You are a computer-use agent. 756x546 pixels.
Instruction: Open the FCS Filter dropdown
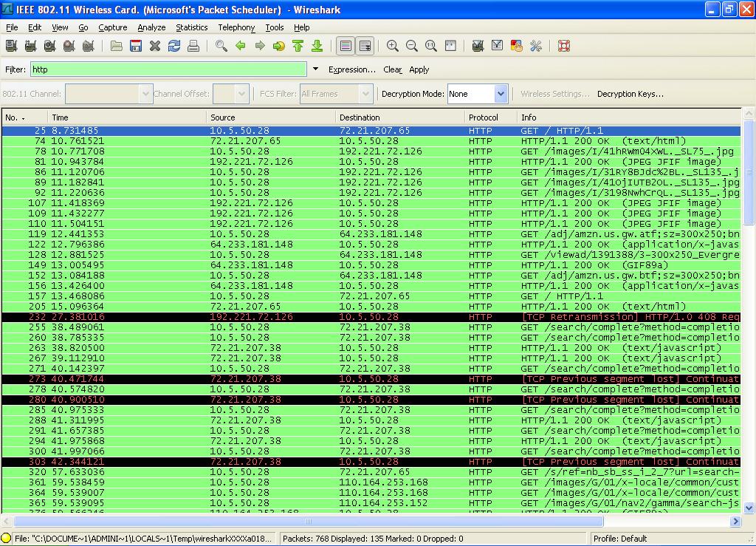[x=366, y=94]
